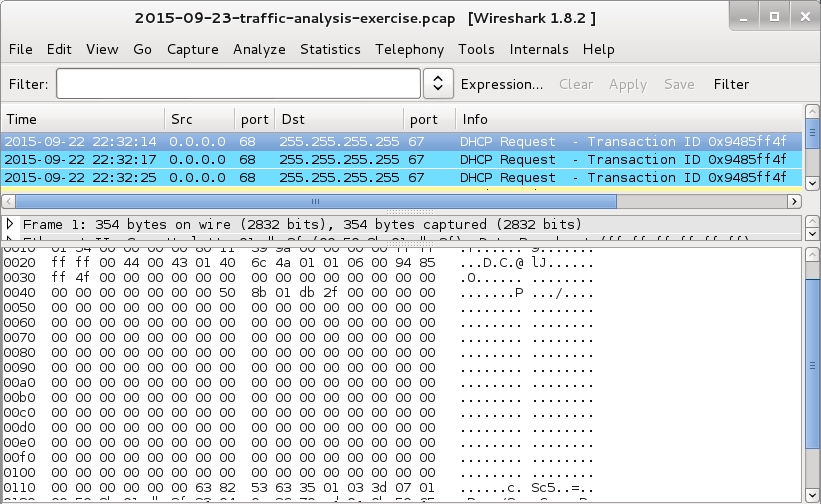Open the Go menu

142,49
